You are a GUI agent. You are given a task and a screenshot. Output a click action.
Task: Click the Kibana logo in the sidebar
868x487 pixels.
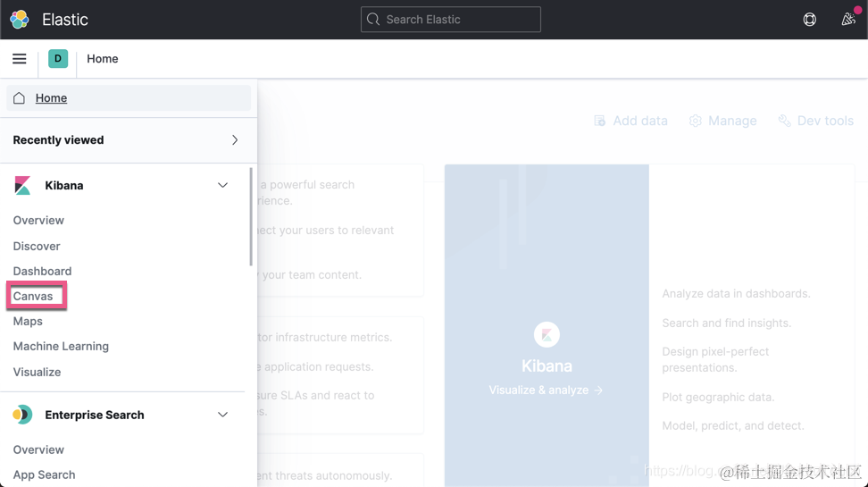tap(22, 186)
